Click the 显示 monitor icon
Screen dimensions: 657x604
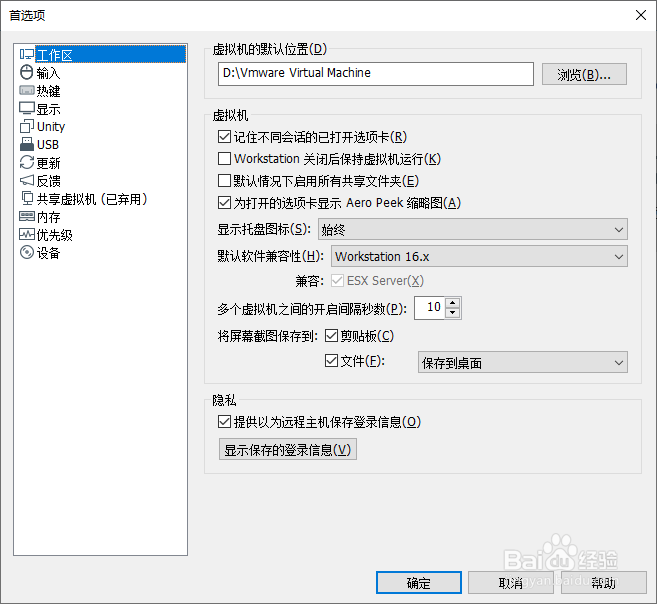27,108
